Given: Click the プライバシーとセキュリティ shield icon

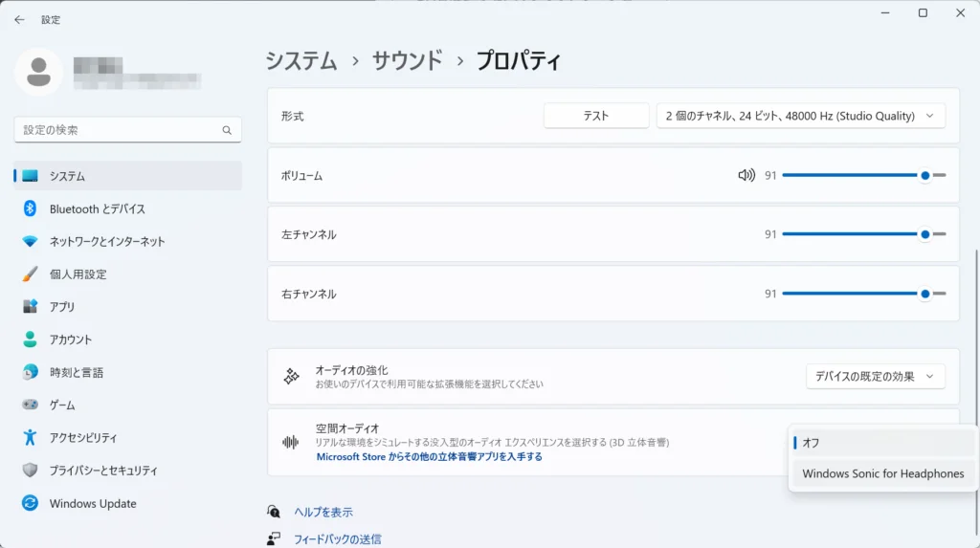Looking at the screenshot, I should [x=30, y=471].
